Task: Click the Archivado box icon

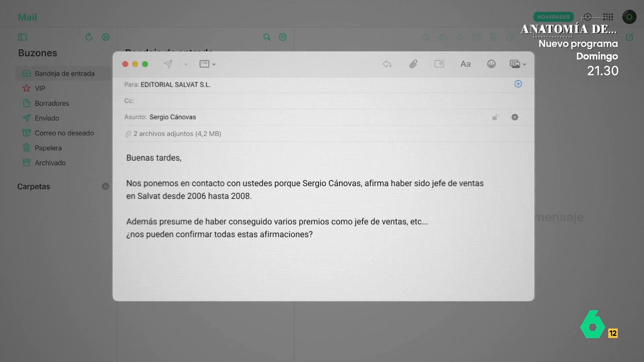Action: point(26,163)
